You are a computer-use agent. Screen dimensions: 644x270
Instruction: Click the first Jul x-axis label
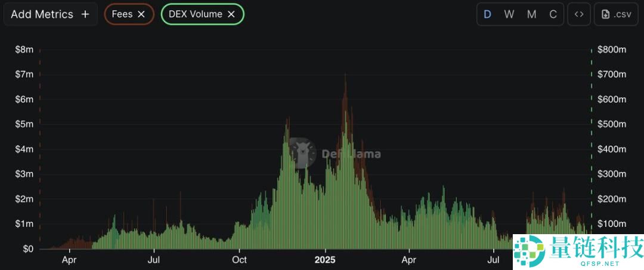point(154,260)
